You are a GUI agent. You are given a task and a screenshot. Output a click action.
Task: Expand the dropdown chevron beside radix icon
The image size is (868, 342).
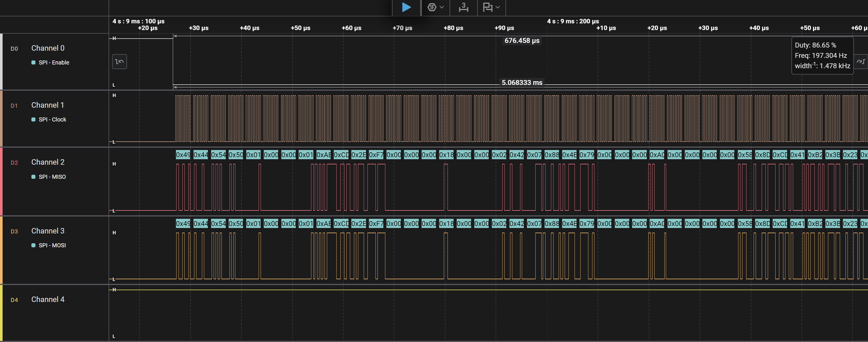coord(442,7)
